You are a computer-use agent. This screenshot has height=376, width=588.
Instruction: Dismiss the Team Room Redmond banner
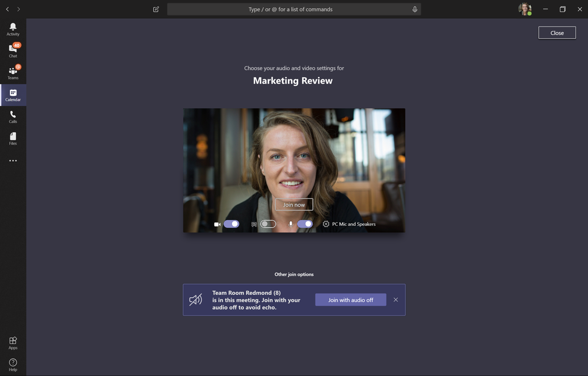coord(395,300)
